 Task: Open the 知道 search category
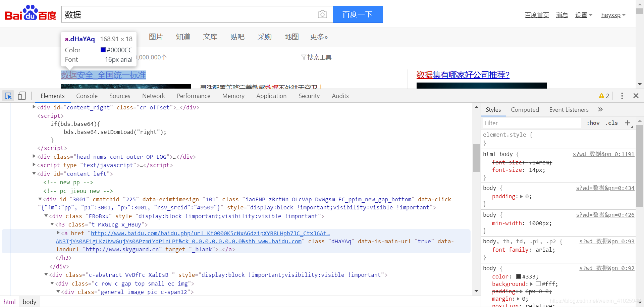point(183,37)
